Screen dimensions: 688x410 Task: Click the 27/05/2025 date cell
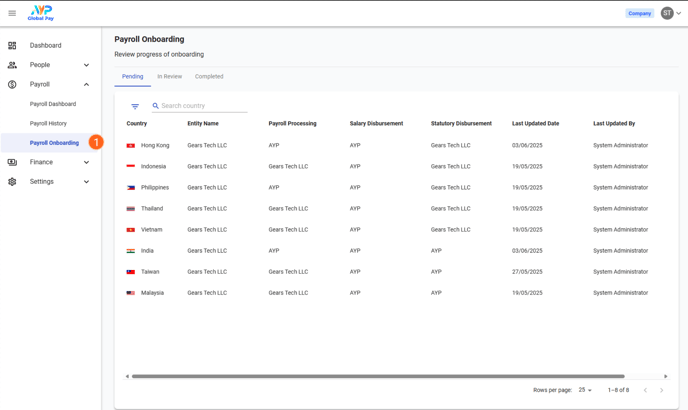tap(527, 272)
